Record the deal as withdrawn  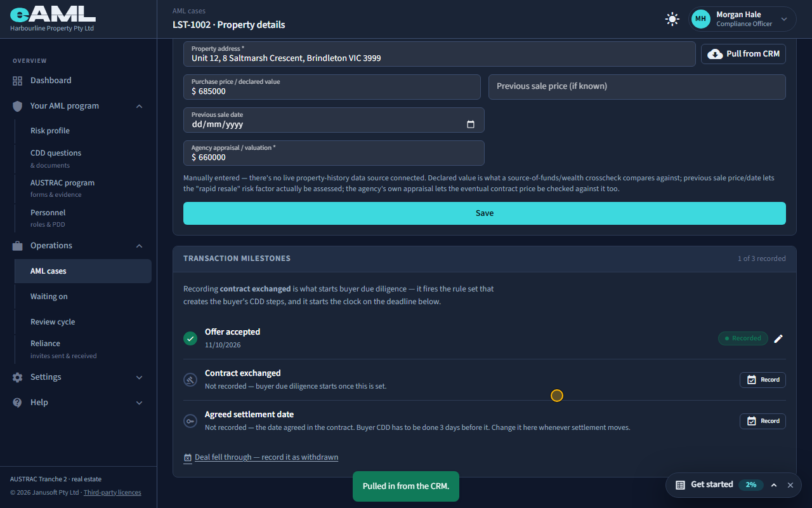pos(261,457)
